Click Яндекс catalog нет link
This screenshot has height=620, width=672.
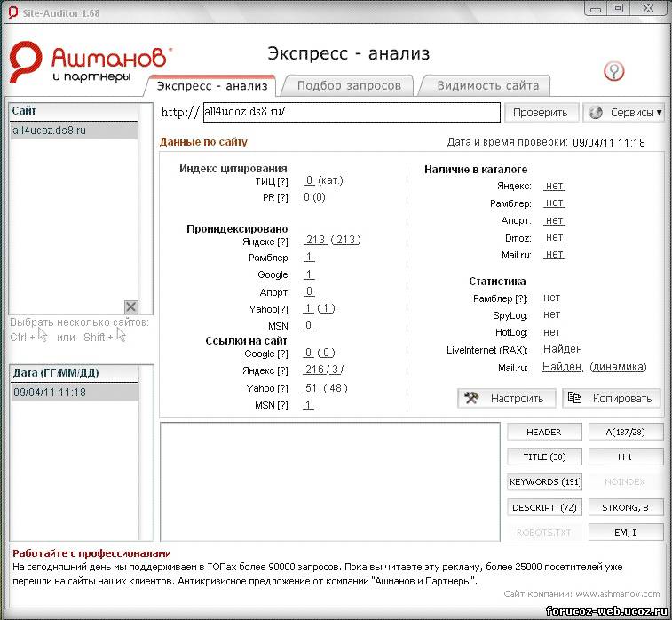click(x=554, y=186)
